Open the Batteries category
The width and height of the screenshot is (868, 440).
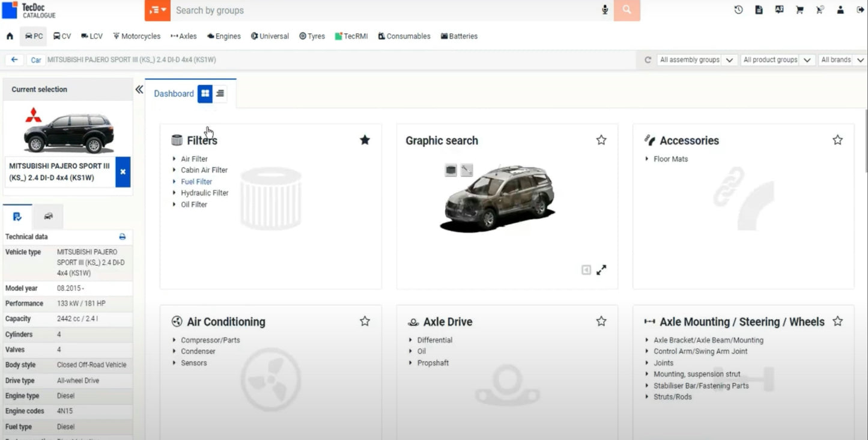(460, 36)
